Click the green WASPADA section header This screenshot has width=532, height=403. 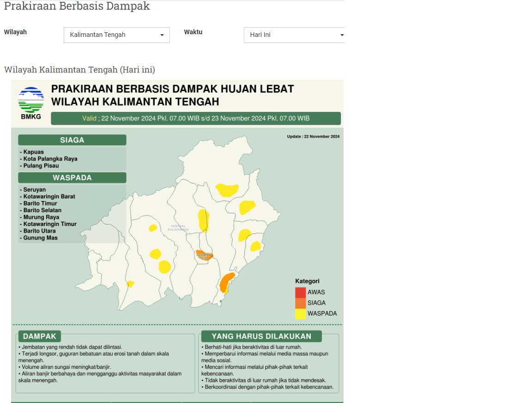[x=72, y=177]
